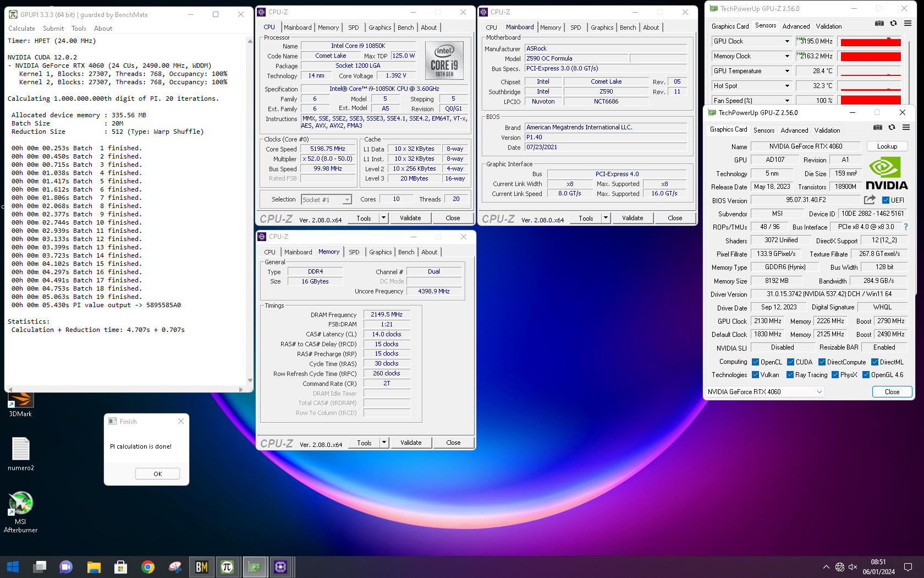
Task: Open the Socket #1 selection dropdown
Action: coord(327,200)
